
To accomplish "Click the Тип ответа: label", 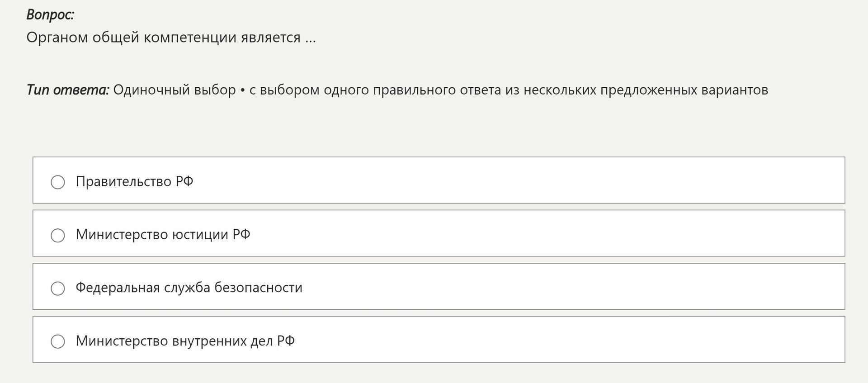I will tap(68, 90).
